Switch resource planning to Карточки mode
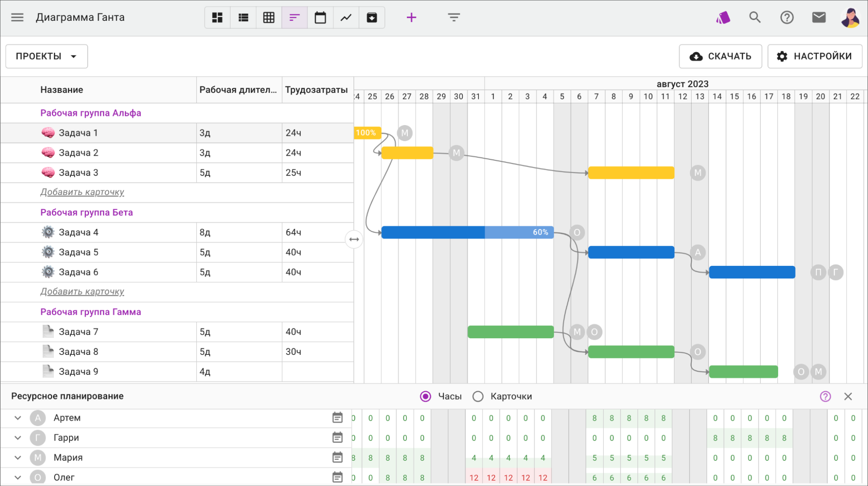The height and width of the screenshot is (486, 868). (x=478, y=396)
